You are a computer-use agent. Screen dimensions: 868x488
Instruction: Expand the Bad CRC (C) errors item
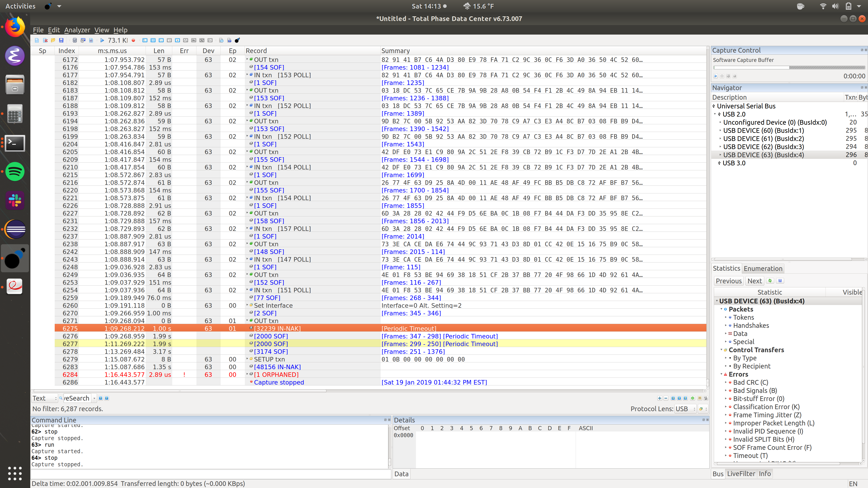click(x=726, y=382)
